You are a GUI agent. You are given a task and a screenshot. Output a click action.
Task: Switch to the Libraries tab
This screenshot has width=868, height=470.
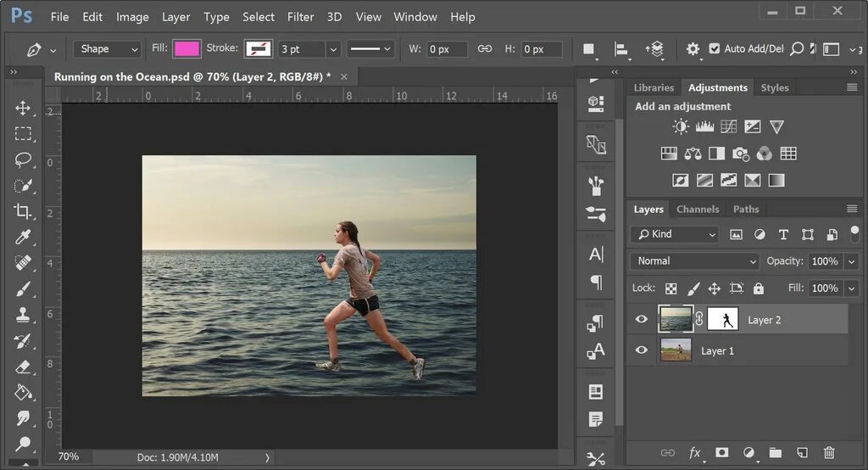click(x=654, y=87)
